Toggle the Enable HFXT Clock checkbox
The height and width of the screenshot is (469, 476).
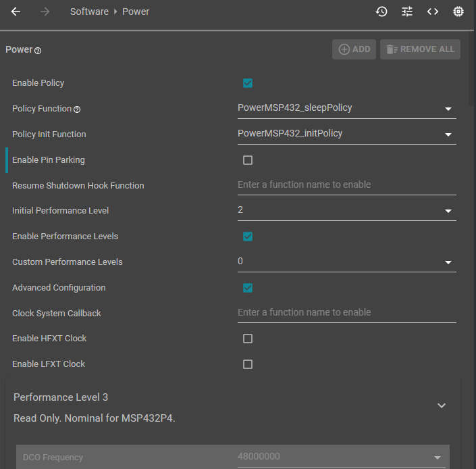tap(248, 339)
